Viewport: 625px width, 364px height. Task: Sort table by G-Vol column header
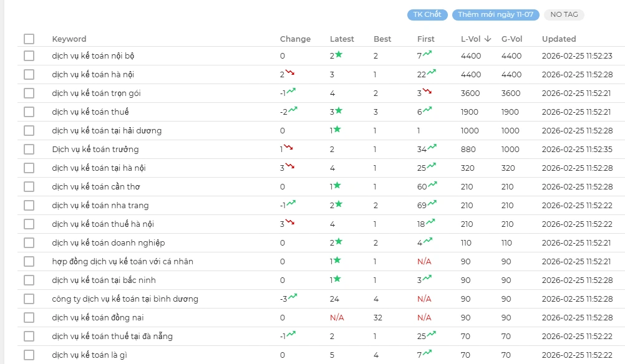tap(511, 39)
